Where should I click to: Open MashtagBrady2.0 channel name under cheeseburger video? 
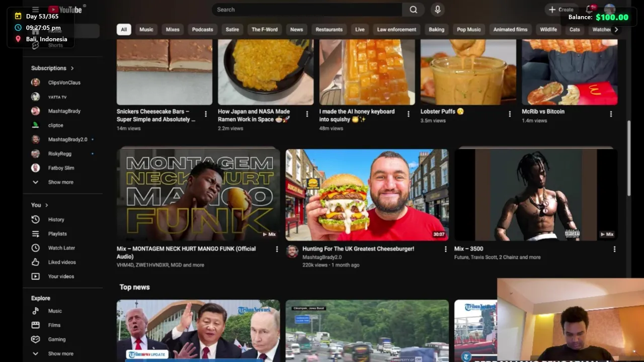[322, 257]
